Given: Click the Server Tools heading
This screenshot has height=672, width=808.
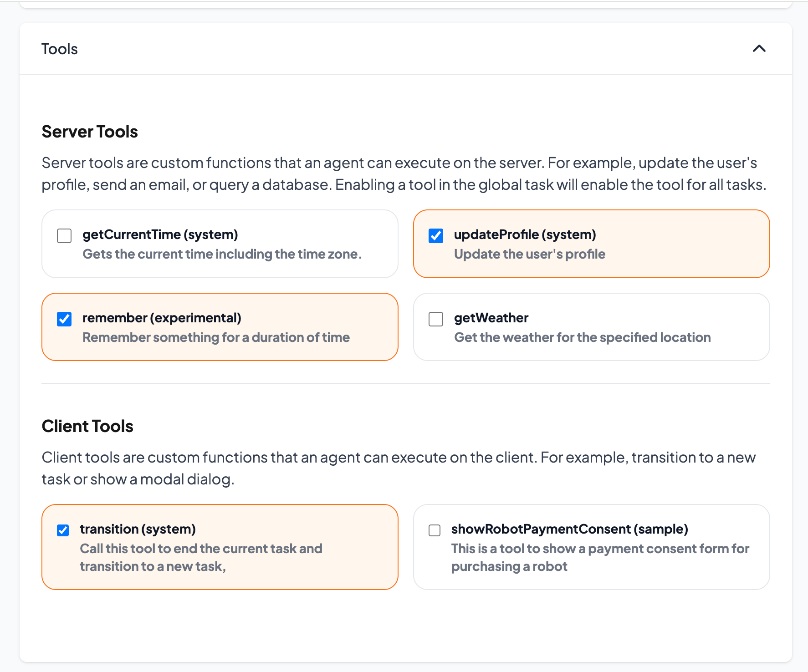Looking at the screenshot, I should click(90, 132).
